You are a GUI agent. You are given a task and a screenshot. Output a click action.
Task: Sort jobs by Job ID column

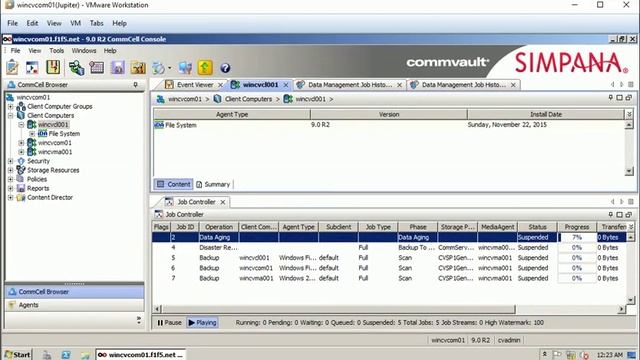(x=185, y=227)
